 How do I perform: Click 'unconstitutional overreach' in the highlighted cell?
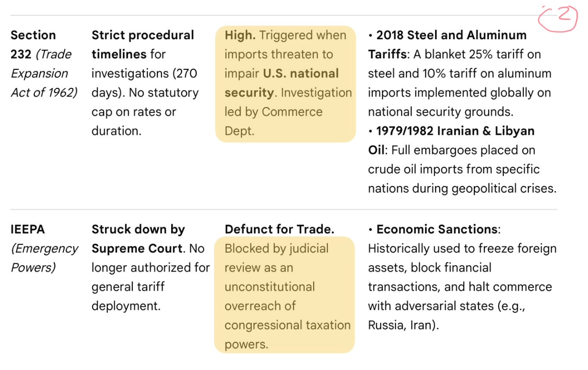click(x=270, y=296)
